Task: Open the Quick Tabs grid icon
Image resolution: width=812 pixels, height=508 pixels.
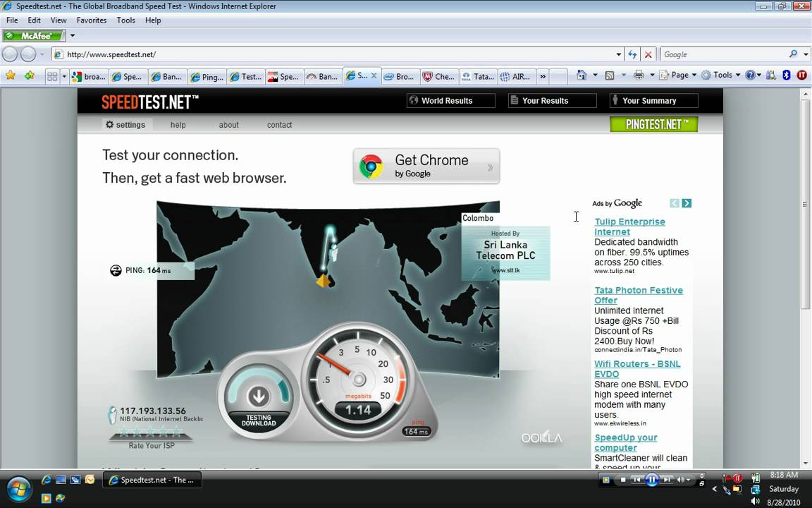Action: [52, 76]
